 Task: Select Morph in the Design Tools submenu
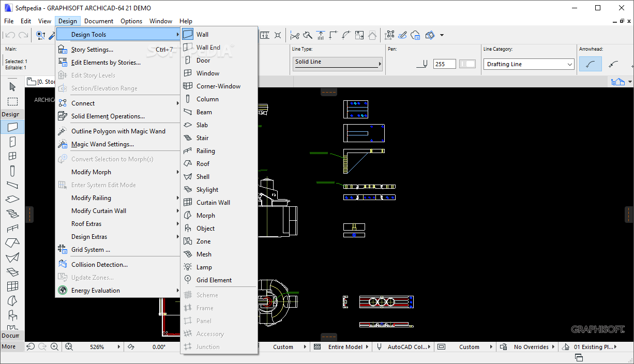tap(219, 216)
